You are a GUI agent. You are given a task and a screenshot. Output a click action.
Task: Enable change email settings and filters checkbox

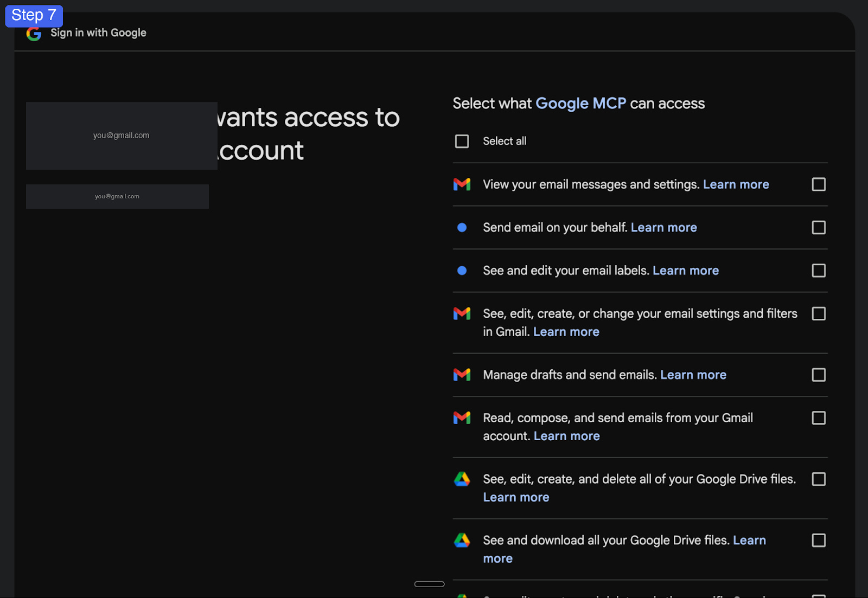click(x=819, y=313)
